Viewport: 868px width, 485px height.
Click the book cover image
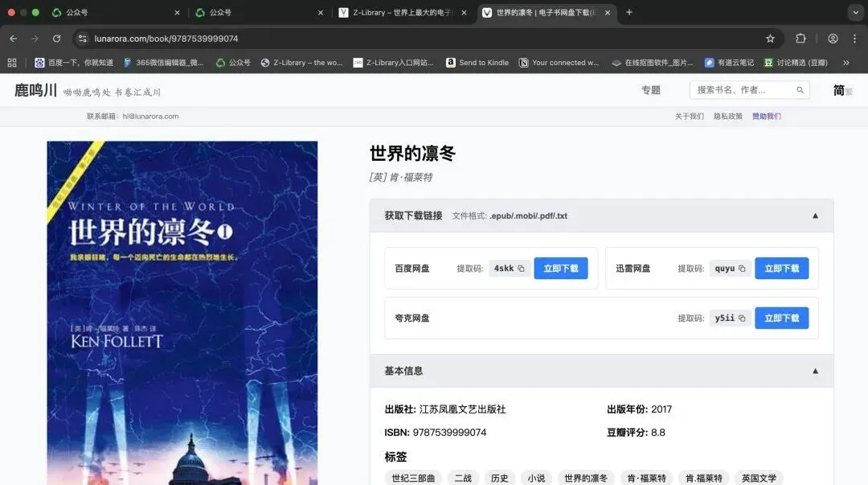pos(182,313)
